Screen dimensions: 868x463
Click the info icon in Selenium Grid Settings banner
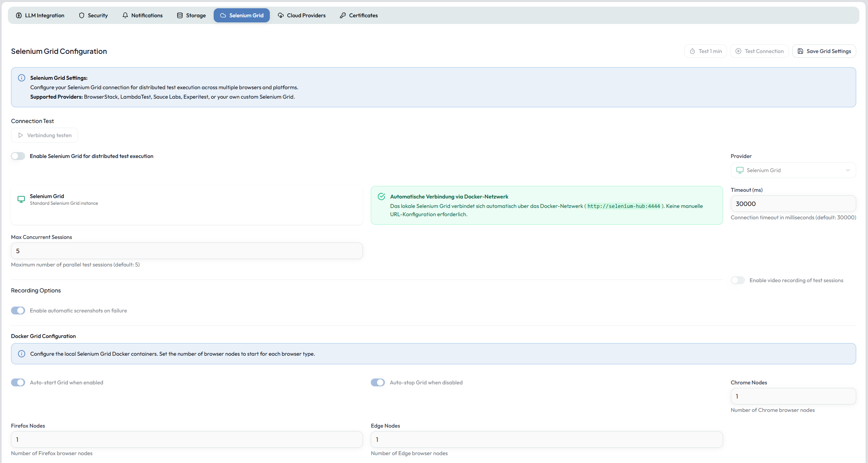(x=22, y=78)
